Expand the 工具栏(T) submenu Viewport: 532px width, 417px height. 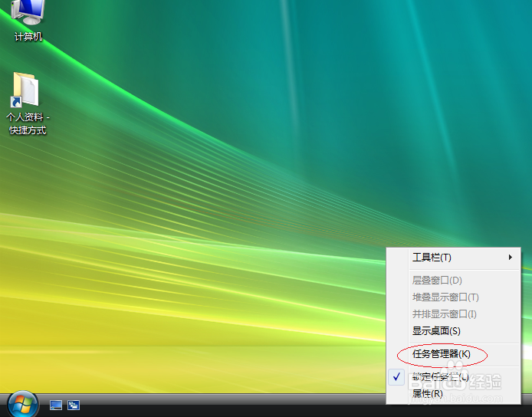tap(453, 258)
